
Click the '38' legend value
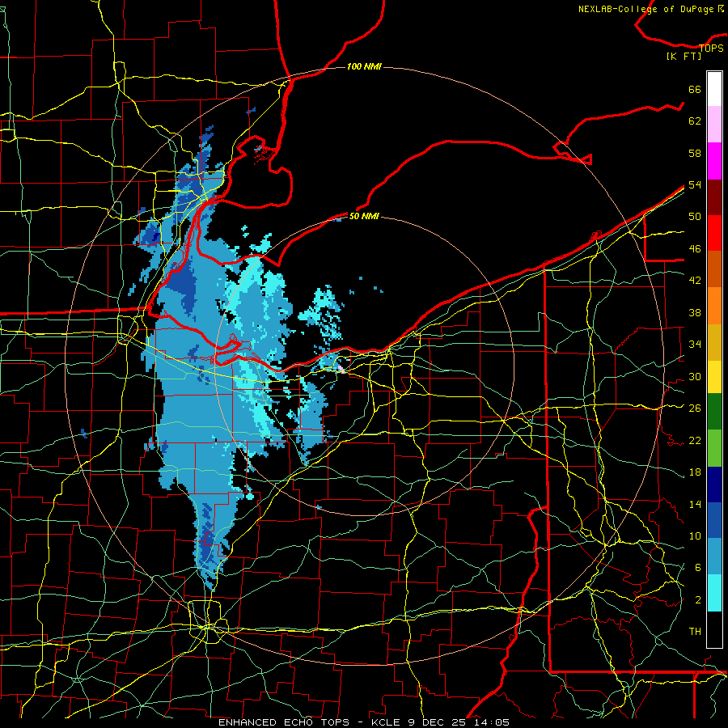pos(695,313)
